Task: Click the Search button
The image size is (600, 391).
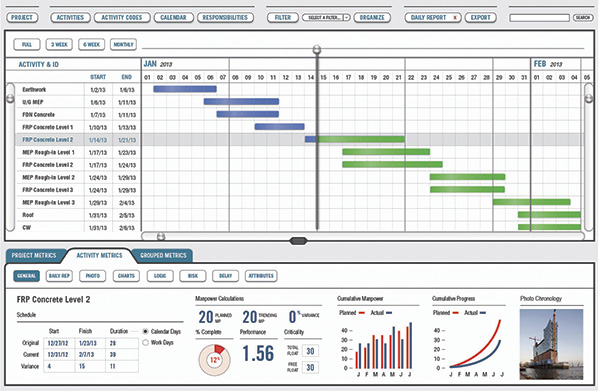Action: pyautogui.click(x=583, y=18)
